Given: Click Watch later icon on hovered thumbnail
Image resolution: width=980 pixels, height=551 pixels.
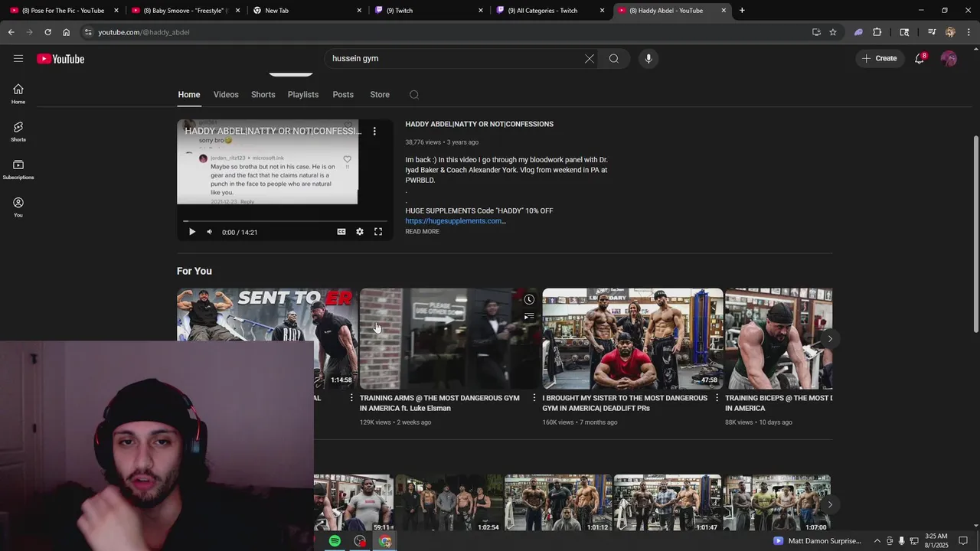Looking at the screenshot, I should [x=529, y=299].
